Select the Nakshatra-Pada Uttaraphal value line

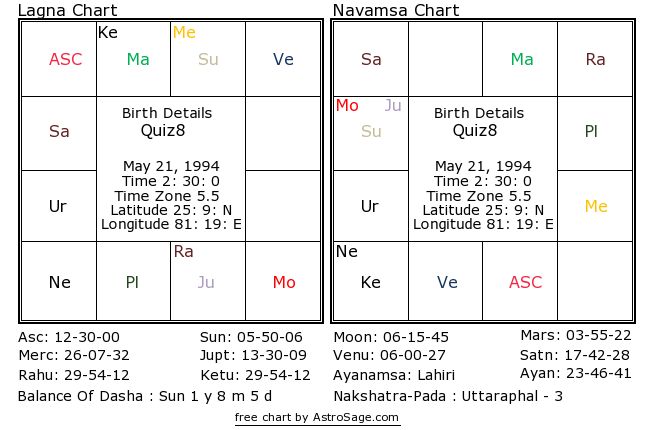pos(446,397)
